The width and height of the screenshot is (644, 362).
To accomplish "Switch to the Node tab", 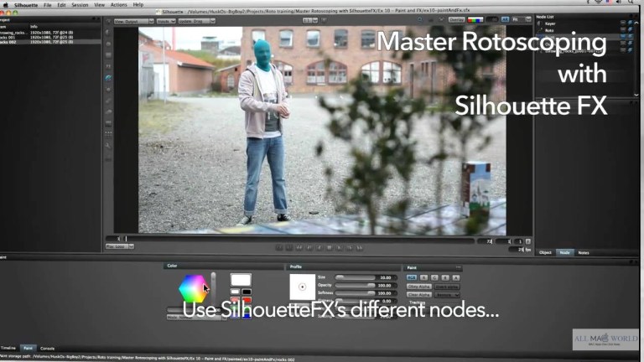I will click(564, 252).
